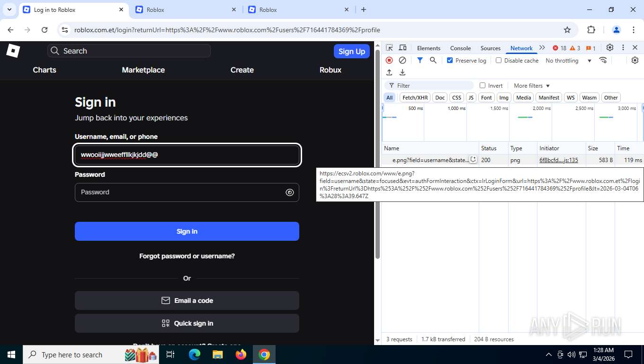Select the All request type filter

(389, 98)
